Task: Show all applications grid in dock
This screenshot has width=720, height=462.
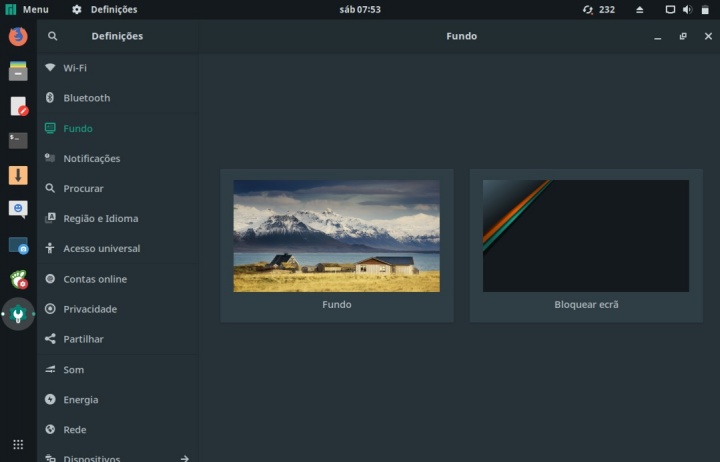Action: point(18,444)
